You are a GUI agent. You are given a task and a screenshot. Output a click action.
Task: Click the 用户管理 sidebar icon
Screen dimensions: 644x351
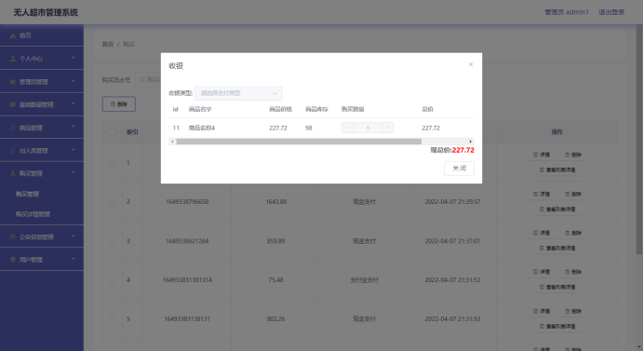(13, 260)
